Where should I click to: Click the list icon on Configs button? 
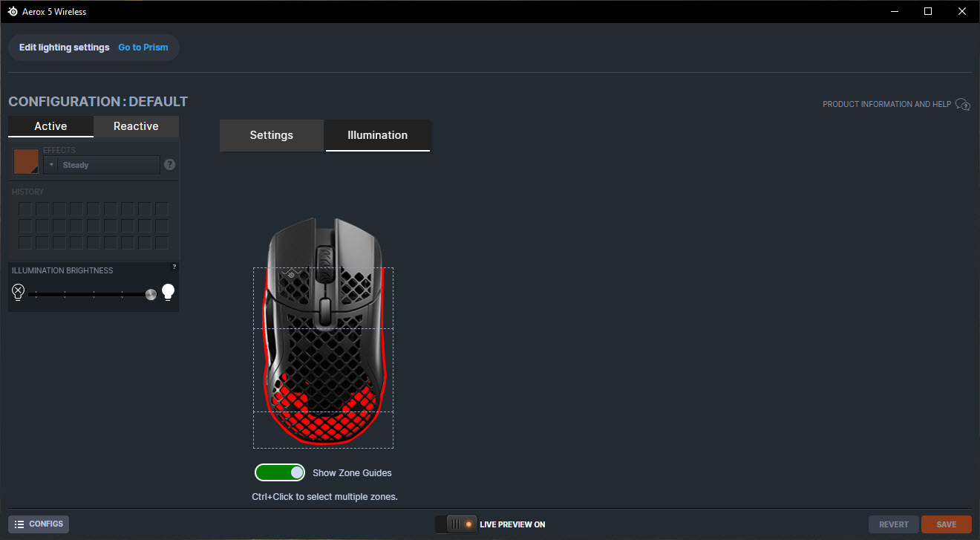tap(20, 524)
